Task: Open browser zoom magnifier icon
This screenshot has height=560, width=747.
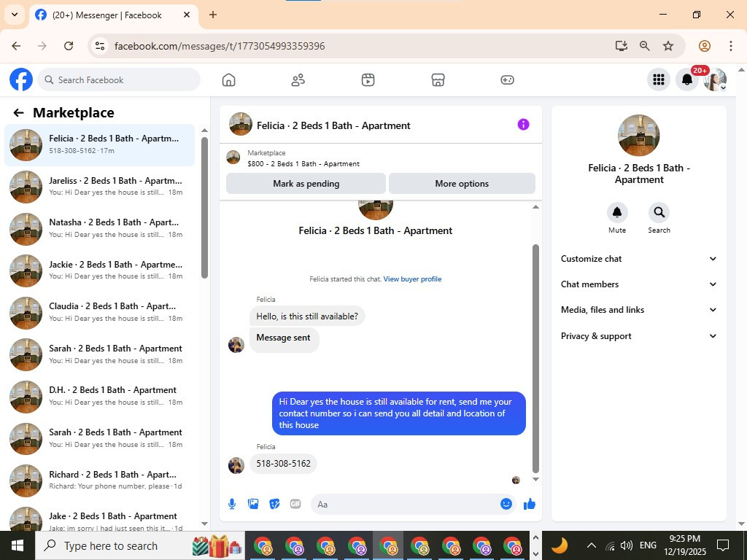Action: [x=645, y=46]
